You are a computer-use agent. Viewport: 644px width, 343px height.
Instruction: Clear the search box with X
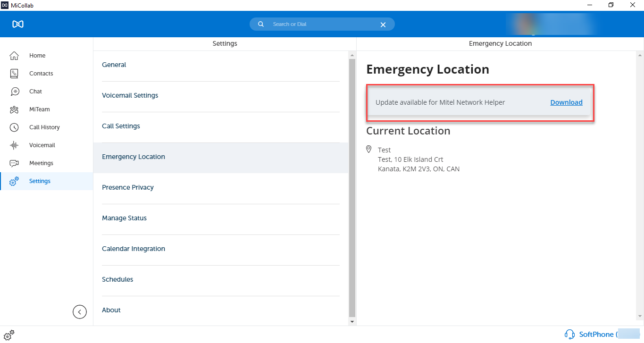pyautogui.click(x=383, y=25)
